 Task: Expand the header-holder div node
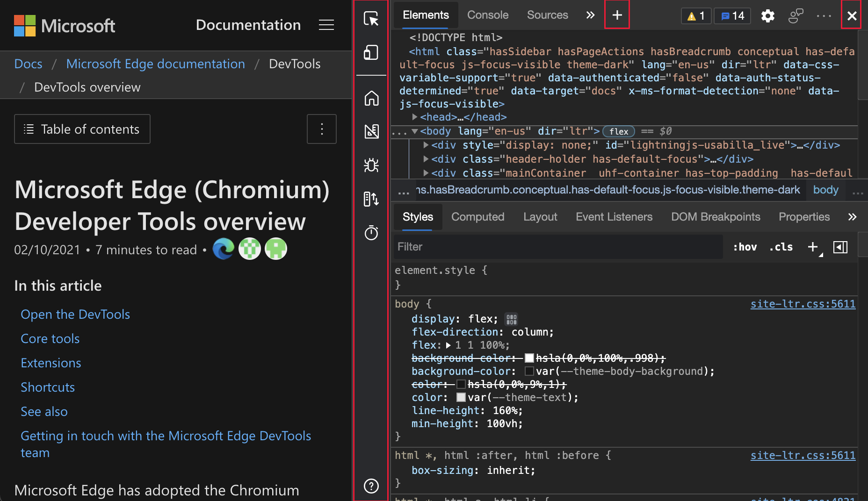[x=426, y=159]
